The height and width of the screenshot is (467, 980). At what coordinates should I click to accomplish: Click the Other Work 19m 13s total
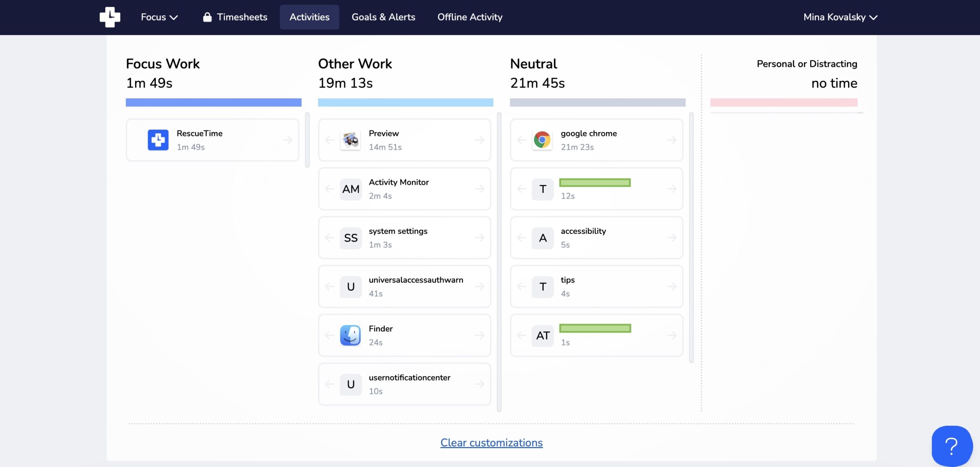click(345, 83)
